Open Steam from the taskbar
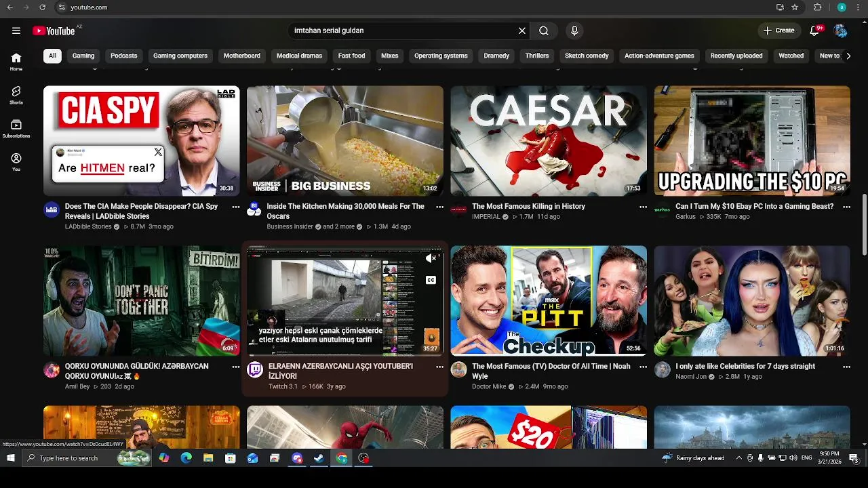The height and width of the screenshot is (488, 868). (319, 458)
